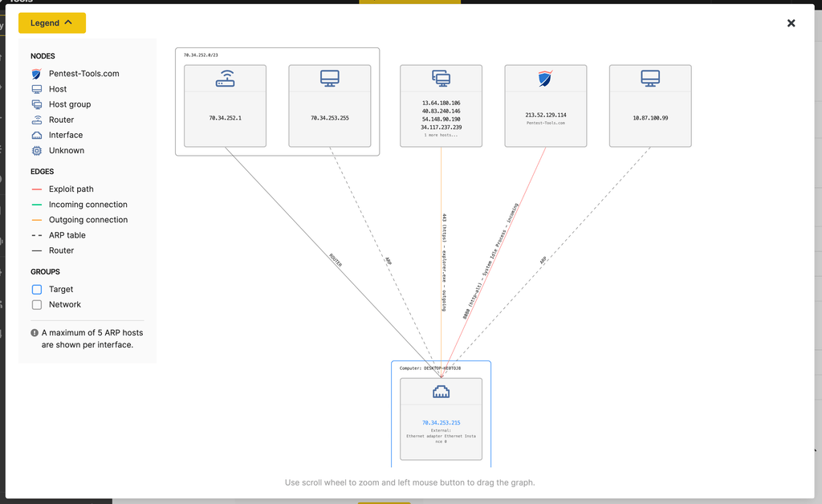Image resolution: width=822 pixels, height=504 pixels.
Task: Expand the '1 more hosts' list
Action: tap(441, 136)
